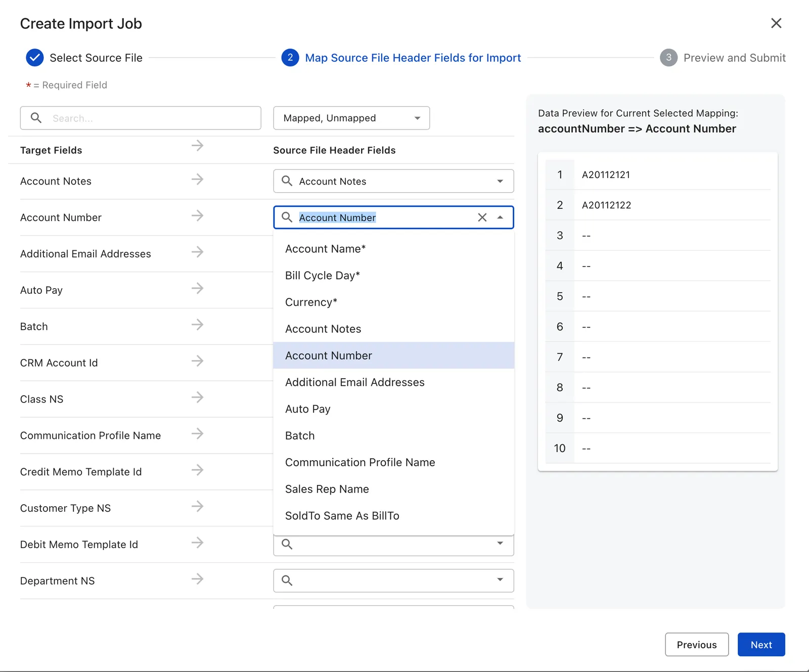
Task: Click the Next button
Action: [x=761, y=645]
